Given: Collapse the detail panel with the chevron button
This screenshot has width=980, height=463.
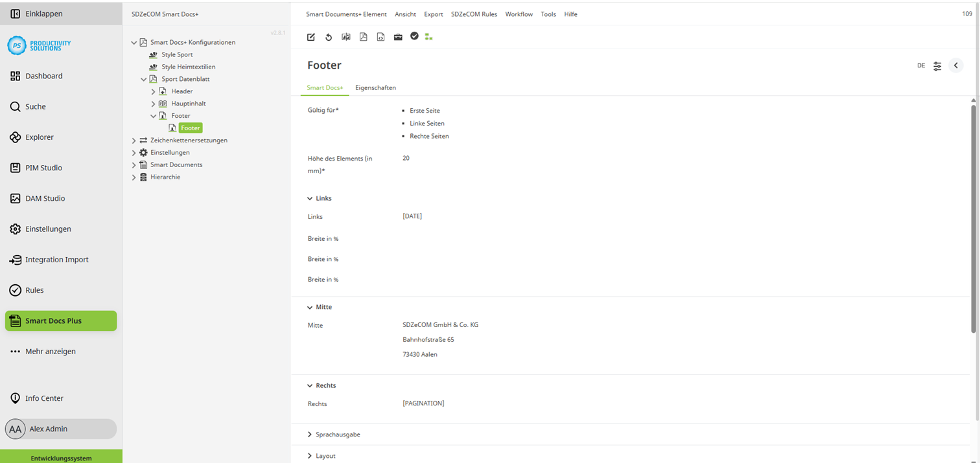Looking at the screenshot, I should tap(955, 65).
